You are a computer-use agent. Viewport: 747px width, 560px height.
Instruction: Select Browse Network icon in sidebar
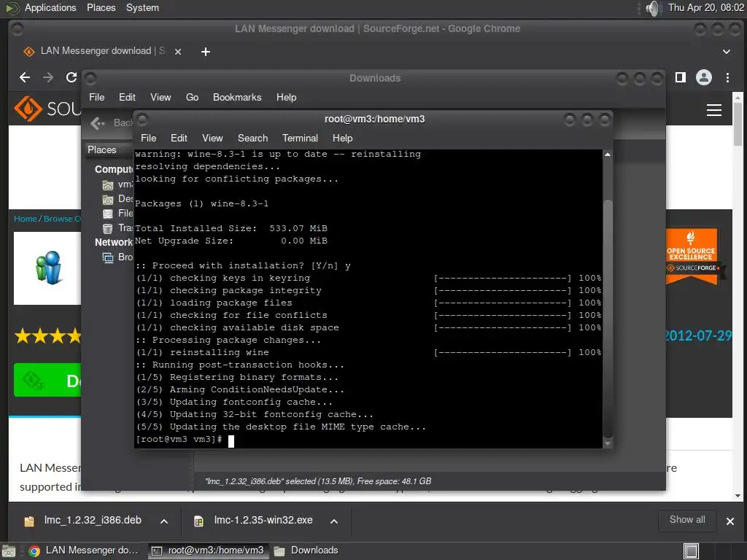coord(108,257)
